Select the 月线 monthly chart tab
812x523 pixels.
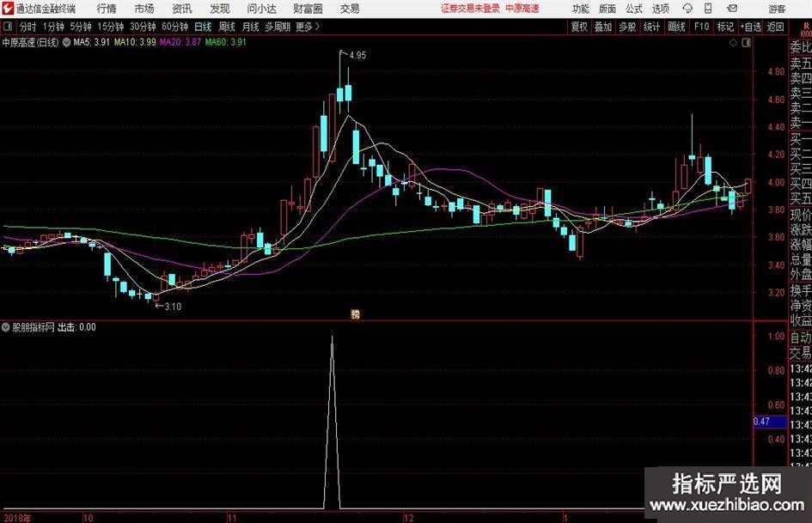pos(250,27)
